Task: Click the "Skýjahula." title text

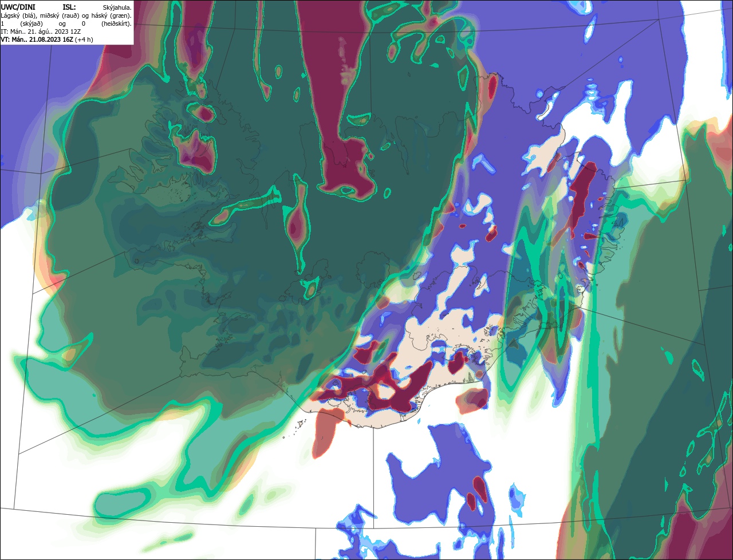Action: (116, 7)
